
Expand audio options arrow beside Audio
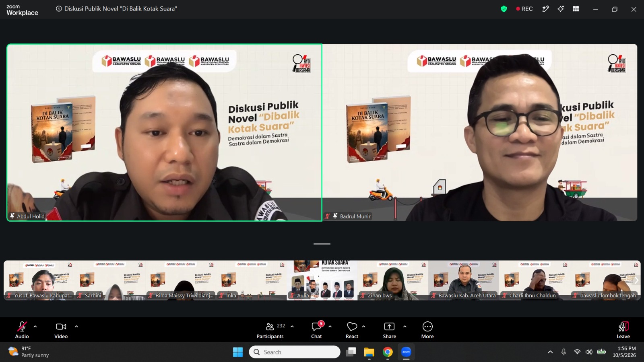[35, 327]
